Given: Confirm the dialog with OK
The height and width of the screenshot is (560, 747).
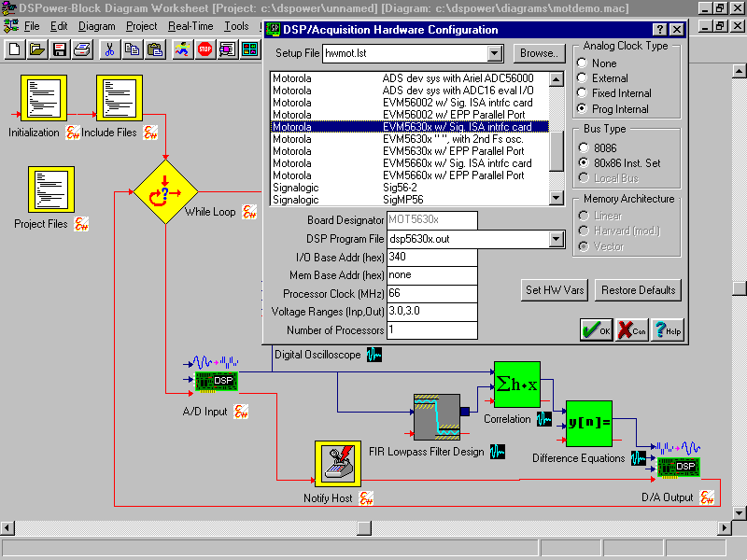Looking at the screenshot, I should tap(597, 329).
